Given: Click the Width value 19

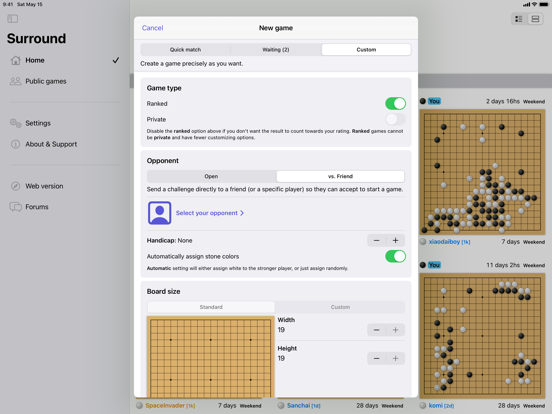Looking at the screenshot, I should click(281, 330).
